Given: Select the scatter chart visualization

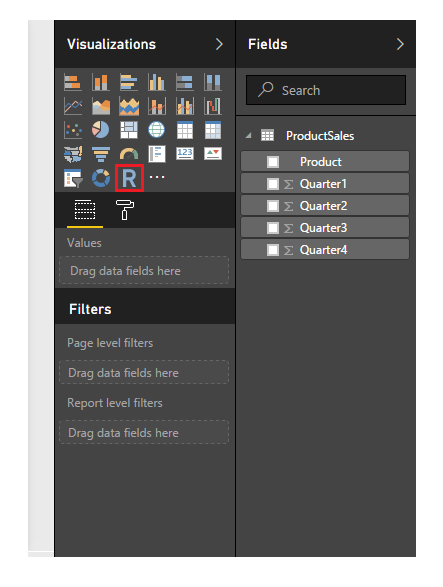Looking at the screenshot, I should point(73,130).
